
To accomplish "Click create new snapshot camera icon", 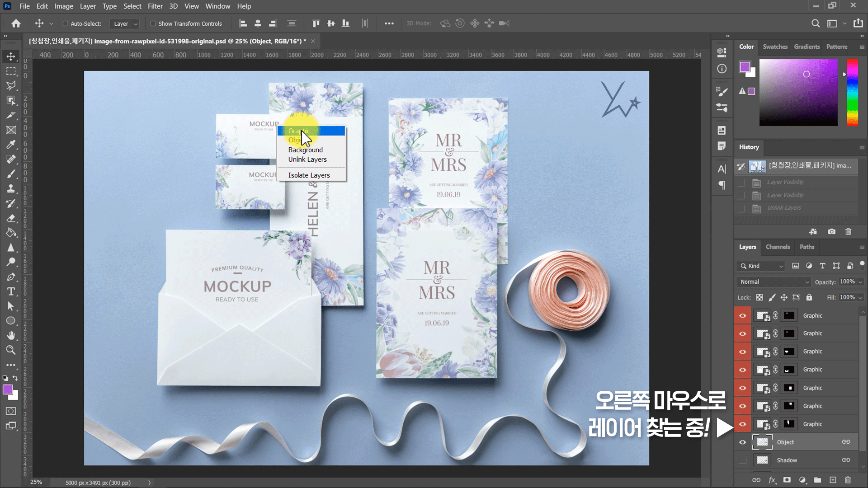I will tap(831, 231).
